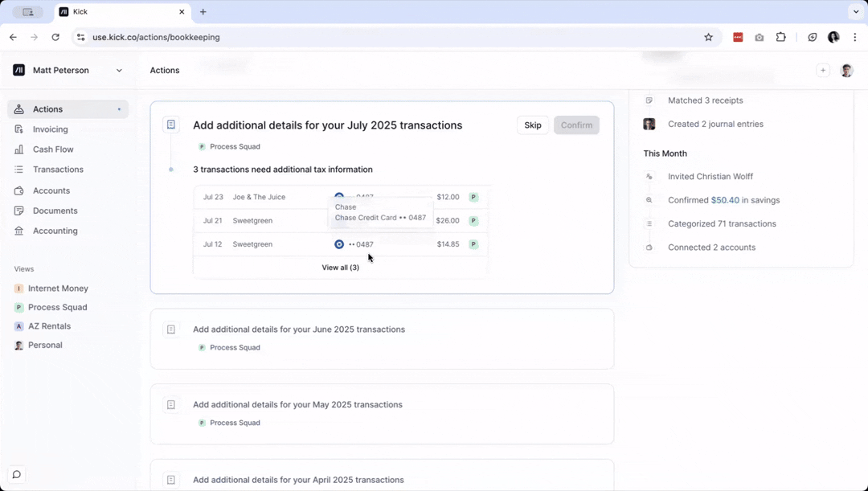This screenshot has width=868, height=491.
Task: Open the user avatar in top-right header
Action: [x=846, y=71]
